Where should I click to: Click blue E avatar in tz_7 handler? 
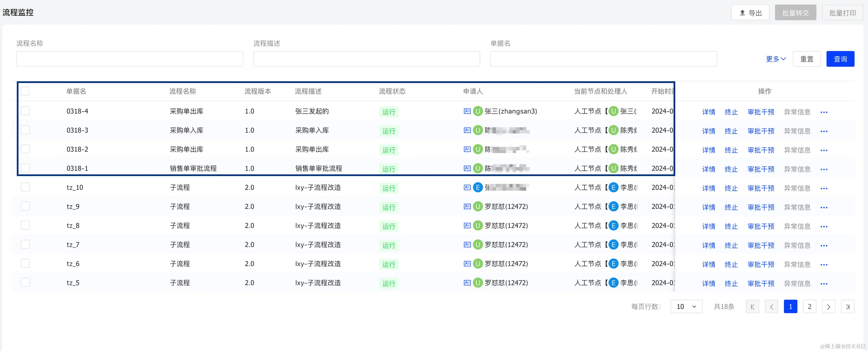point(613,245)
